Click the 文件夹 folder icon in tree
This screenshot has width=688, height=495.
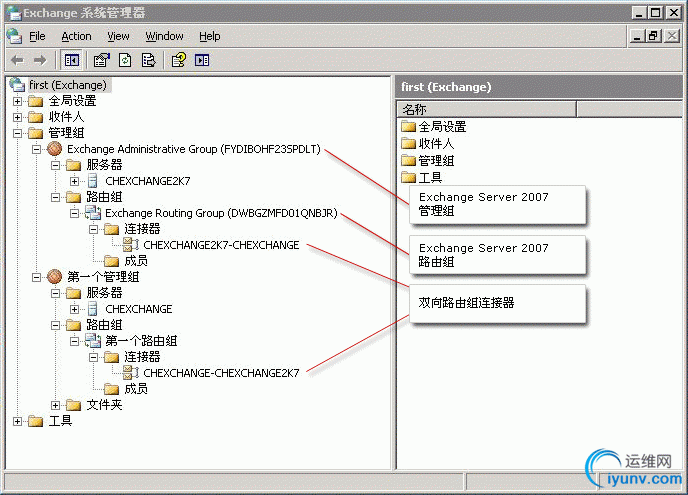click(73, 405)
